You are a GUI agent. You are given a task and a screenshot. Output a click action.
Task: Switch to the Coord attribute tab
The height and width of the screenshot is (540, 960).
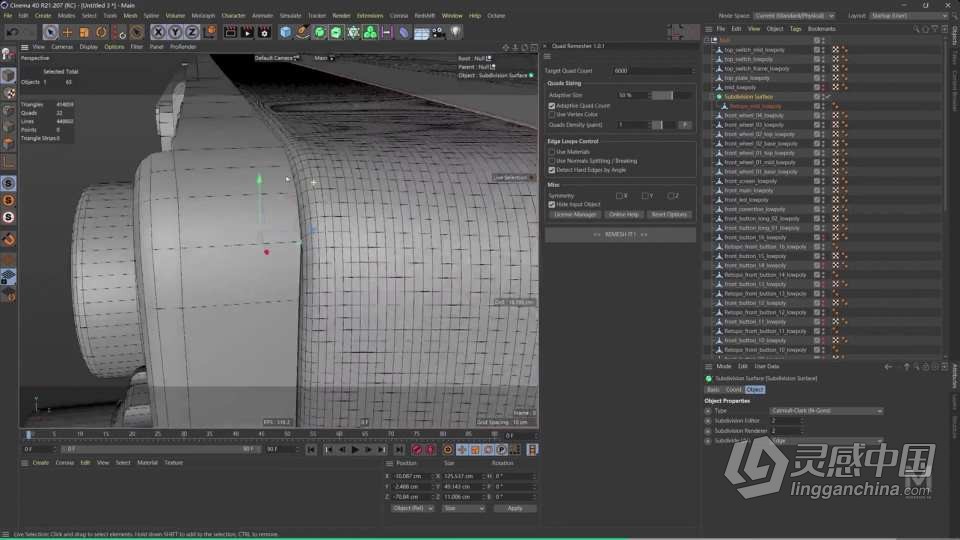(733, 389)
